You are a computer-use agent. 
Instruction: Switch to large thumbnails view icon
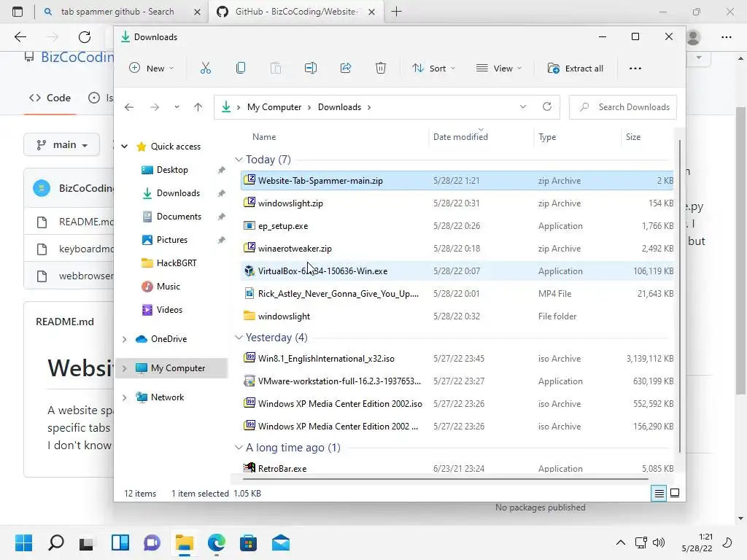pyautogui.click(x=675, y=493)
